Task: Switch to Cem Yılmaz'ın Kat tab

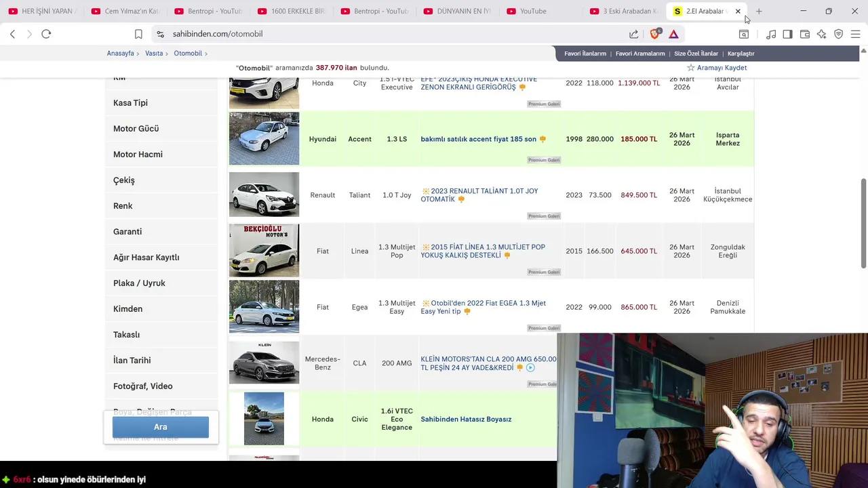Action: click(x=125, y=11)
